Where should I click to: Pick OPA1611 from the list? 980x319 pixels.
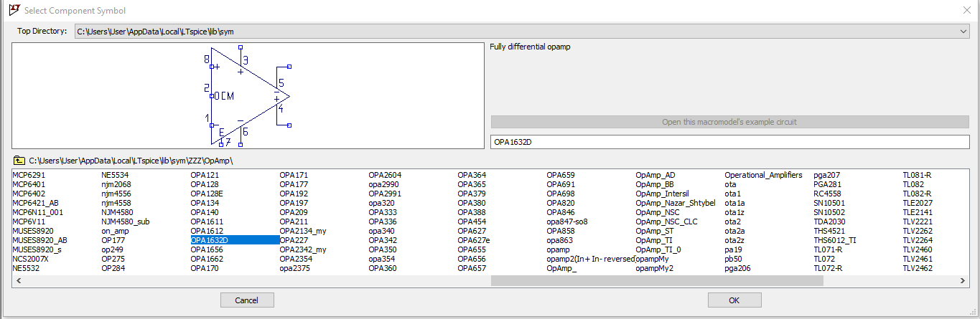(207, 222)
